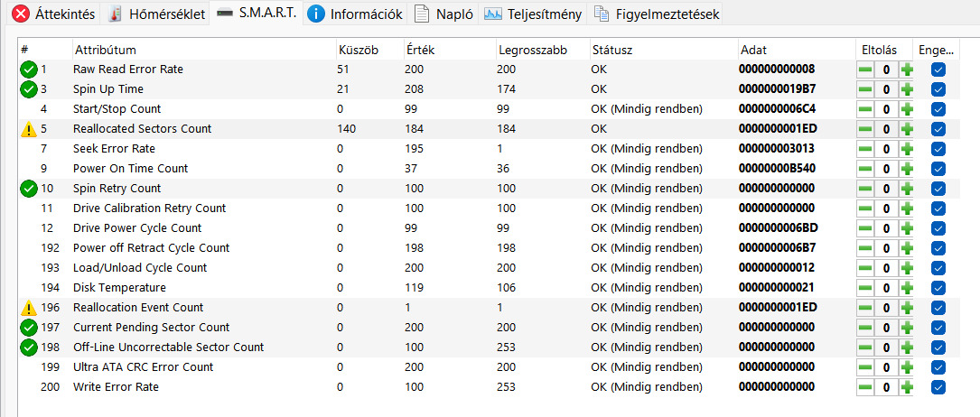The image size is (980, 417).
Task: Switch to the Hőmérséklet tab
Action: (157, 14)
